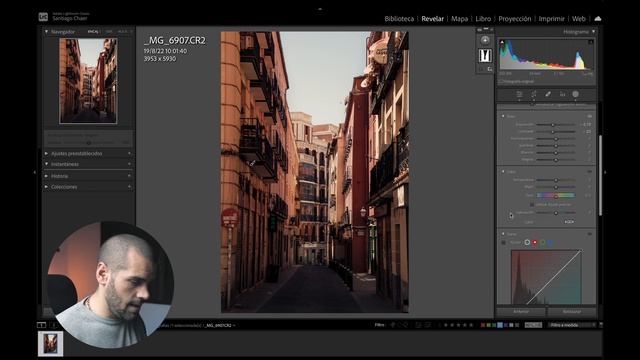Select the green curve channel

[x=542, y=242]
